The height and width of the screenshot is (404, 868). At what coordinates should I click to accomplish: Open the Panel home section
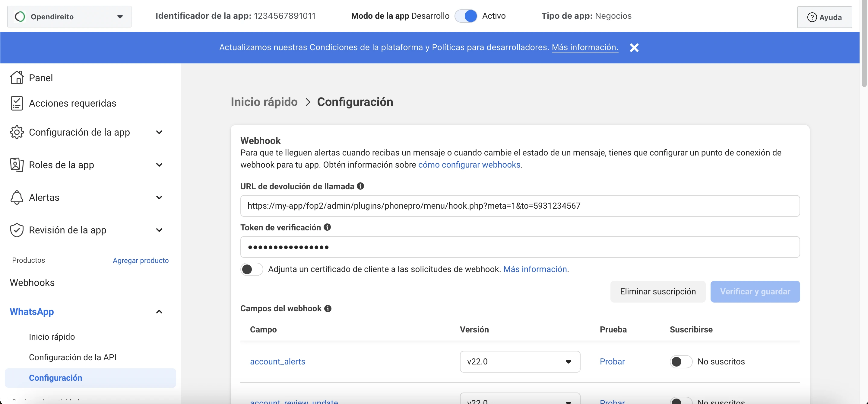tap(17, 77)
